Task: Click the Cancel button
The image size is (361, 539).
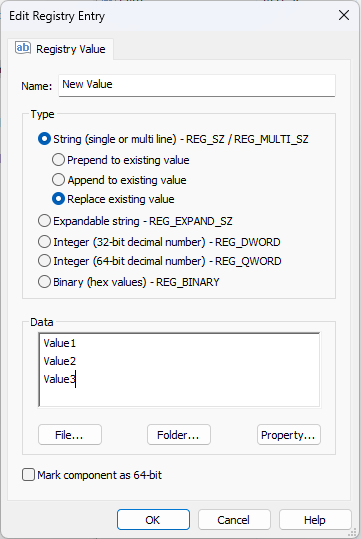Action: click(x=234, y=520)
